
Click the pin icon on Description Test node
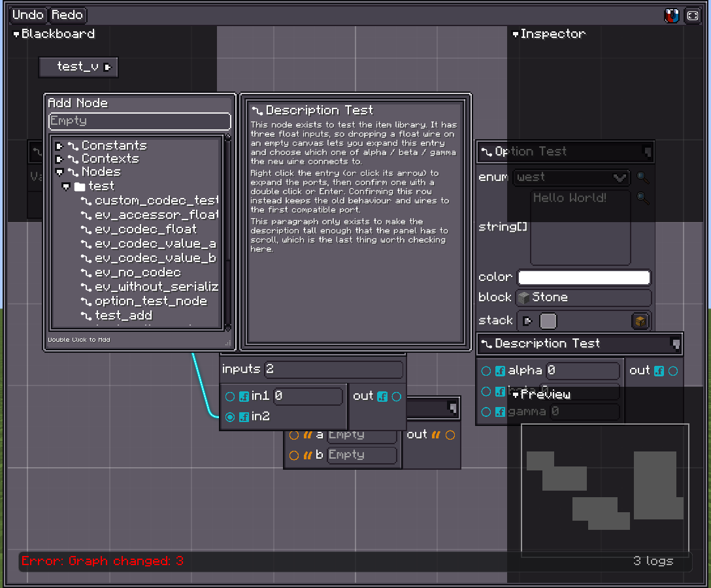click(676, 344)
